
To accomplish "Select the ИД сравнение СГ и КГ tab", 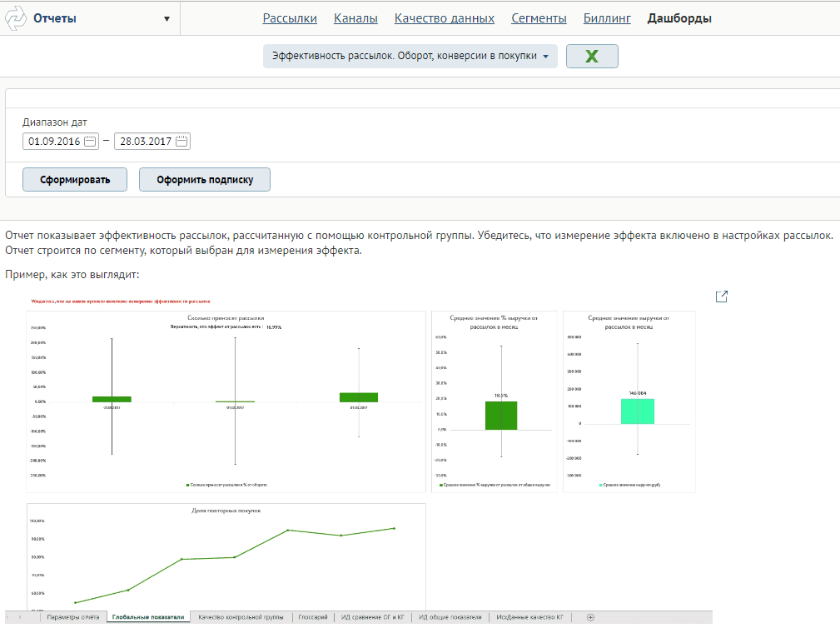I will tap(373, 617).
